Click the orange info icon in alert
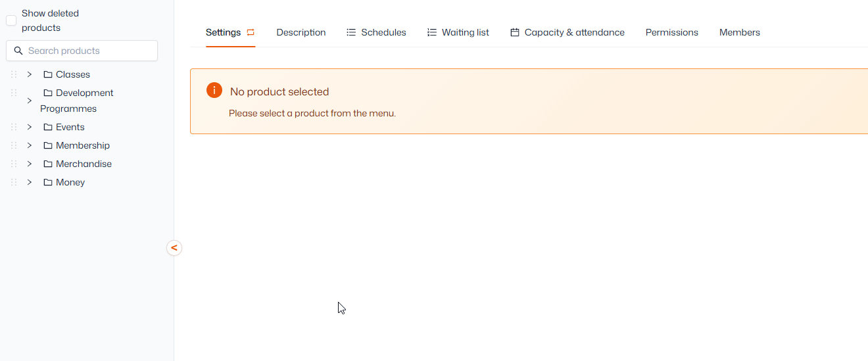 pyautogui.click(x=214, y=91)
